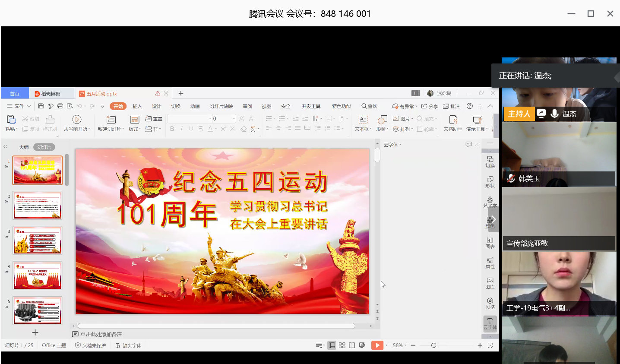
Task: Open the help question-mark icon
Action: pos(470,106)
